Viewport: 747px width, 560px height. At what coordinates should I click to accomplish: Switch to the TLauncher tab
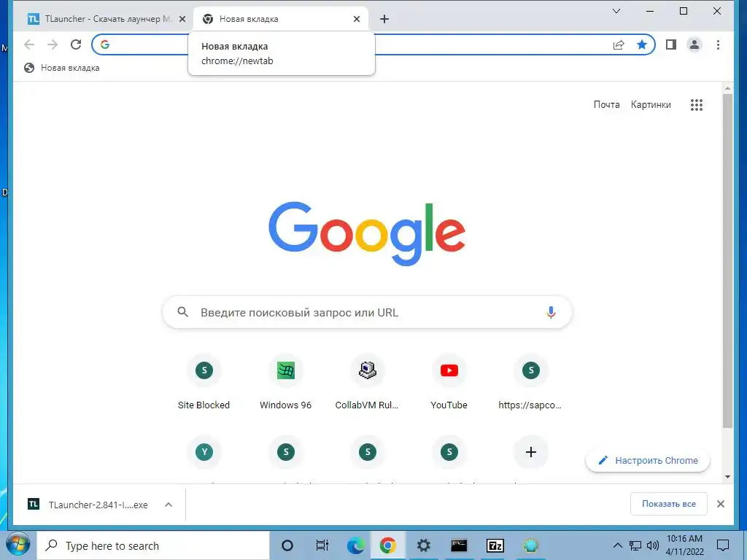[x=107, y=19]
